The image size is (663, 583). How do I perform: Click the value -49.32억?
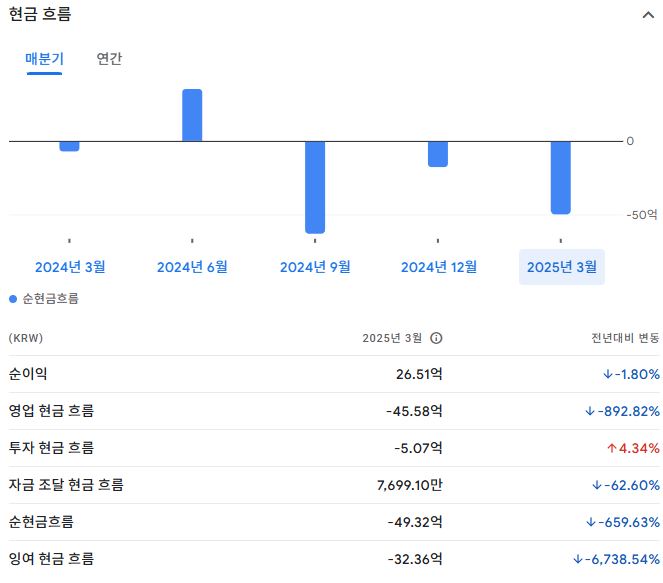tap(415, 522)
